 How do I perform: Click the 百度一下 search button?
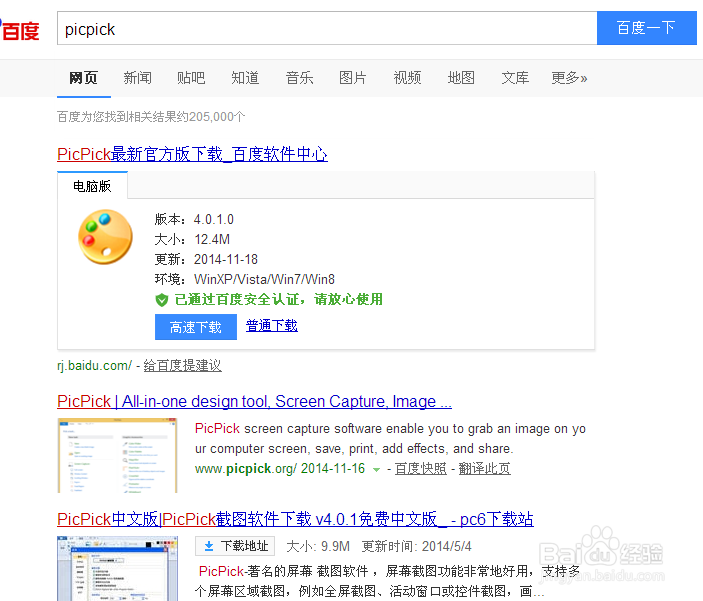(x=647, y=28)
